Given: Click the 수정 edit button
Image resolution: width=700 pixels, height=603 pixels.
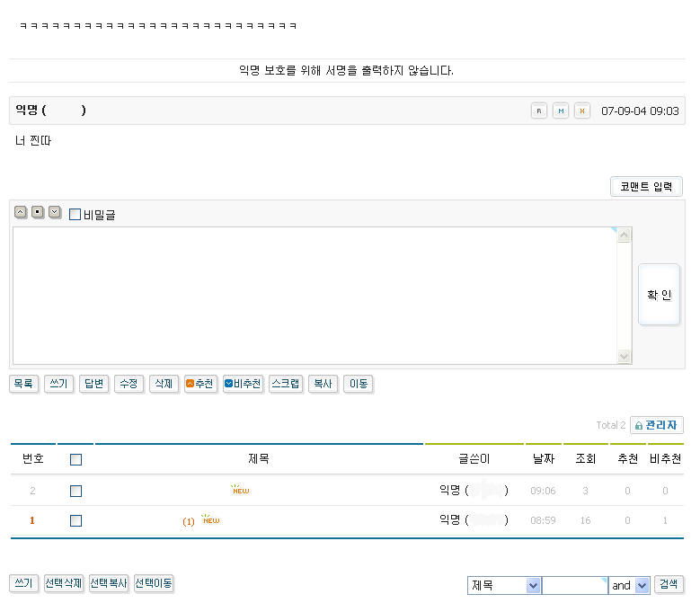Looking at the screenshot, I should tap(128, 384).
